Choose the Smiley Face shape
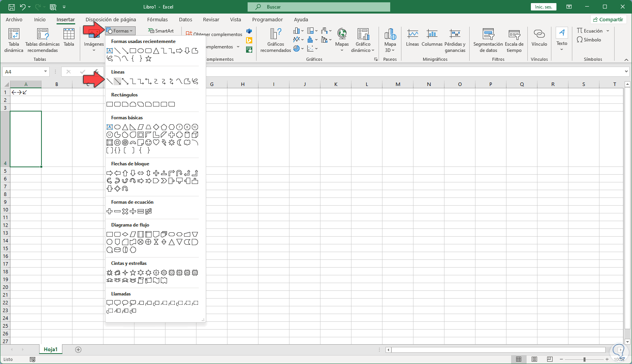632x364 pixels. (148, 143)
